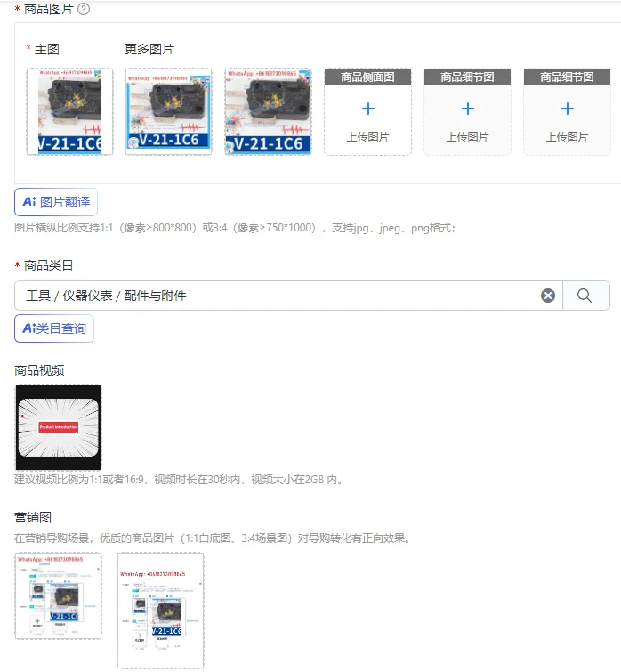Clear the category field with the X icon
Screen dimensions: 621x672
coord(548,296)
